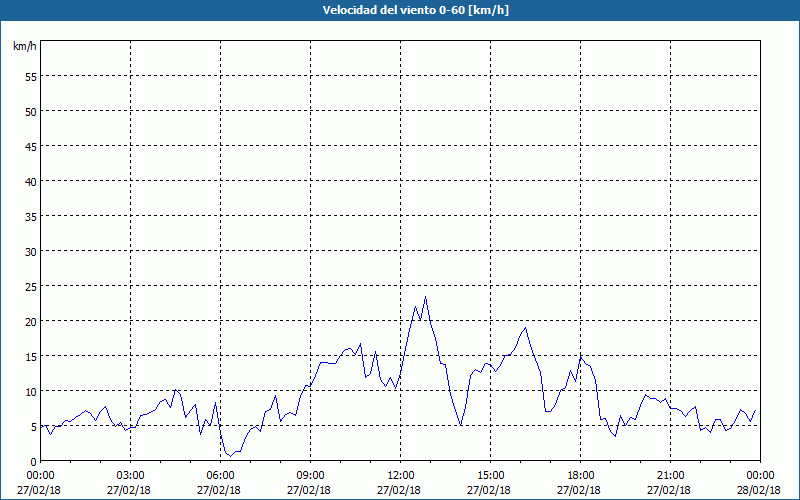Click the 21:00 time axis label
Viewport: 800px width, 500px height.
click(669, 476)
